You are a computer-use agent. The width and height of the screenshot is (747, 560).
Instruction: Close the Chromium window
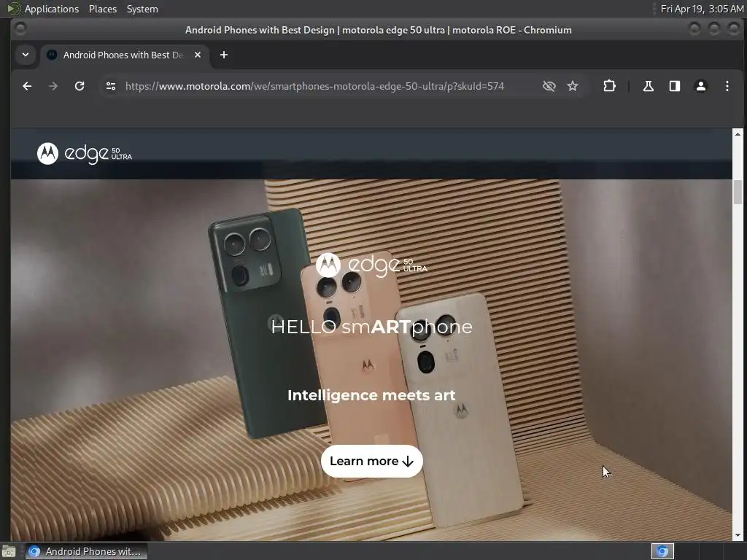[x=734, y=29]
